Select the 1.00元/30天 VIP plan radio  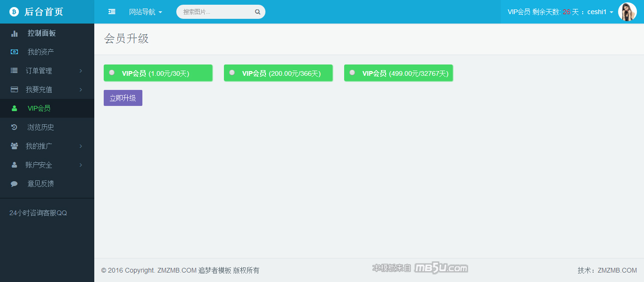(x=112, y=73)
